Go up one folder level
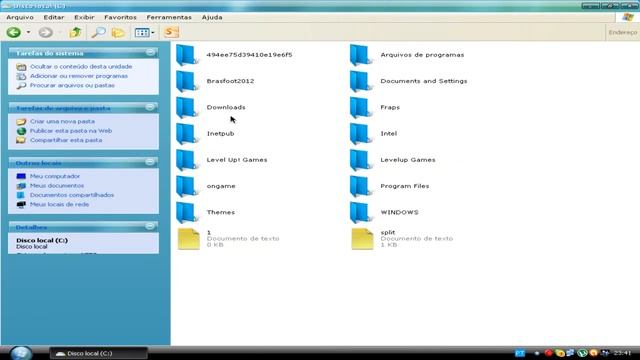 (x=75, y=32)
